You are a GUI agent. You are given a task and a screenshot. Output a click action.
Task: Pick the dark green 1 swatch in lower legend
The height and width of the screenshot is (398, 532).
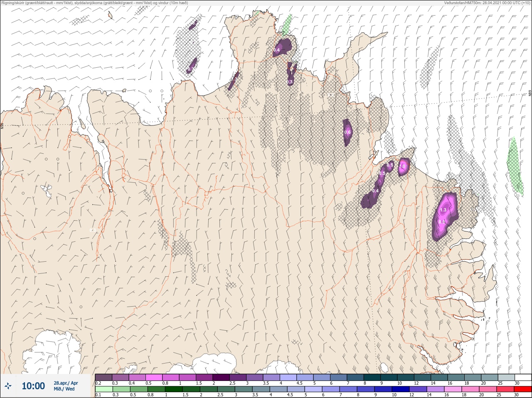coord(173,389)
